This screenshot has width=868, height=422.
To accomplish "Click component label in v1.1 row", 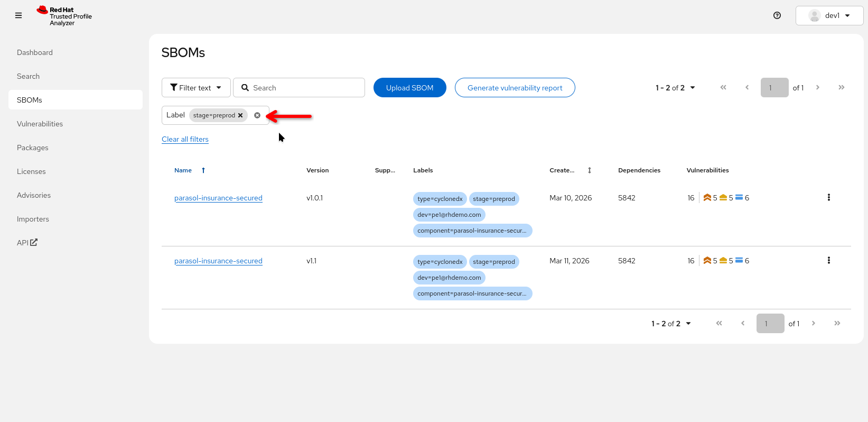I will pos(472,293).
